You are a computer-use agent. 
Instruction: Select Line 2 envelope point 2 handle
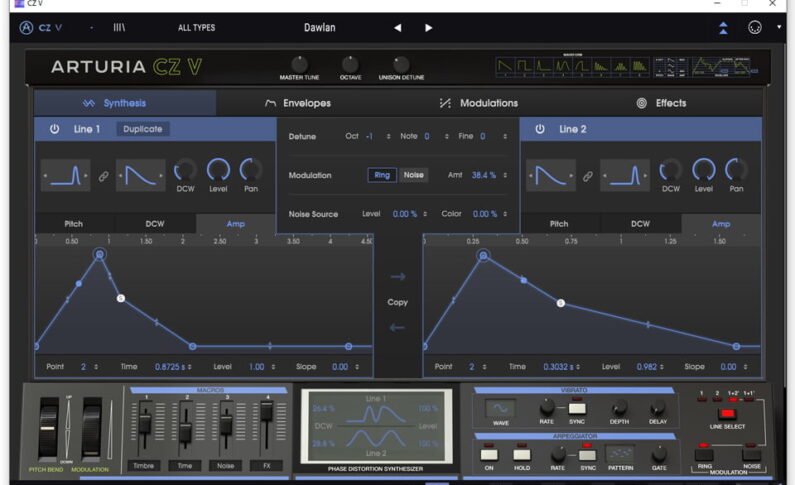point(484,255)
